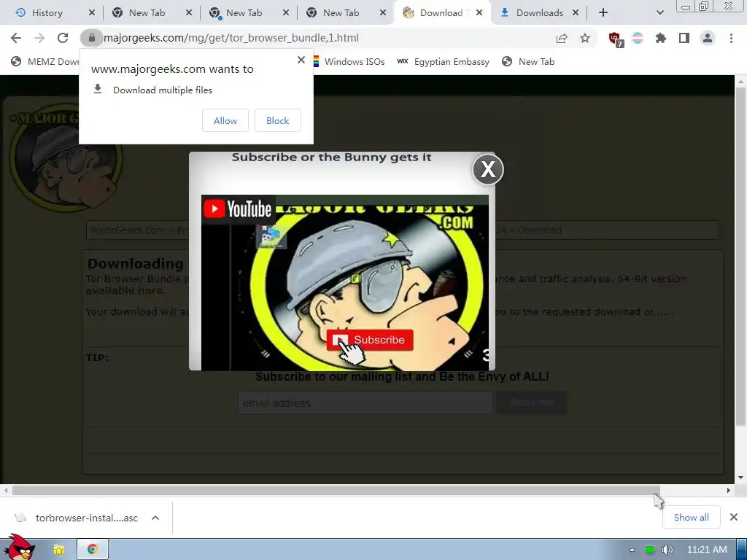Click the address bar URL

tap(231, 38)
